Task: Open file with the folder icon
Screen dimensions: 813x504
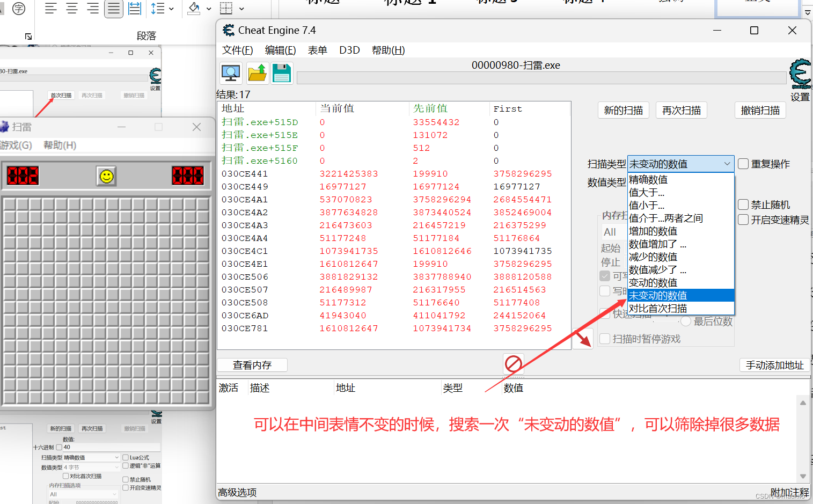Action: point(258,73)
